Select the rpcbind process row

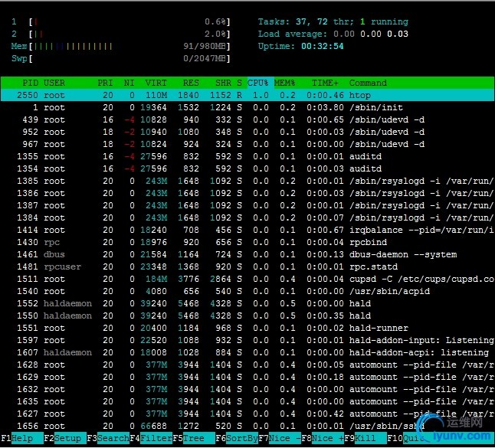(x=247, y=242)
